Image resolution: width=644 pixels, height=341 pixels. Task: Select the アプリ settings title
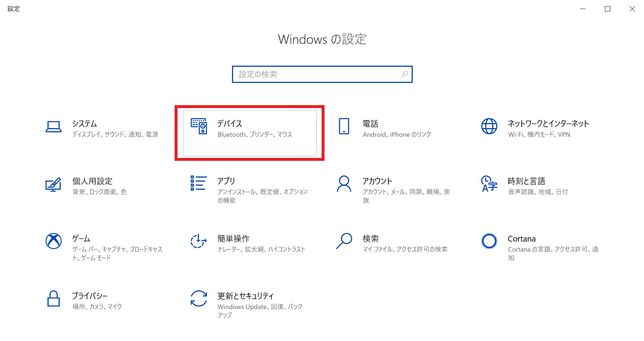226,181
